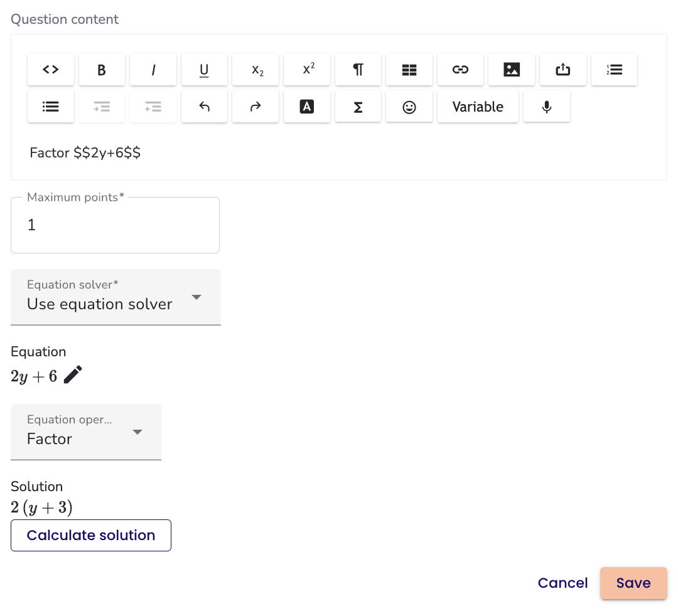
Task: Toggle code view in editor toolbar
Action: 51,70
